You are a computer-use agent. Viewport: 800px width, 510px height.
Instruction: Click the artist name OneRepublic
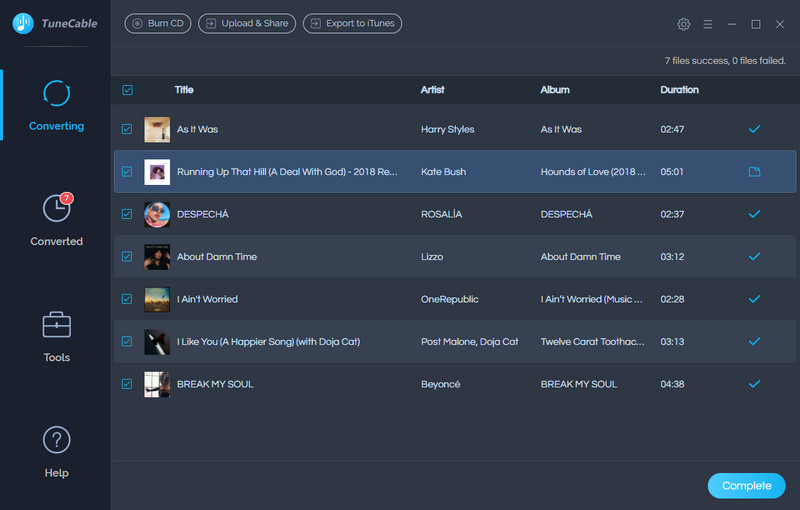449,299
